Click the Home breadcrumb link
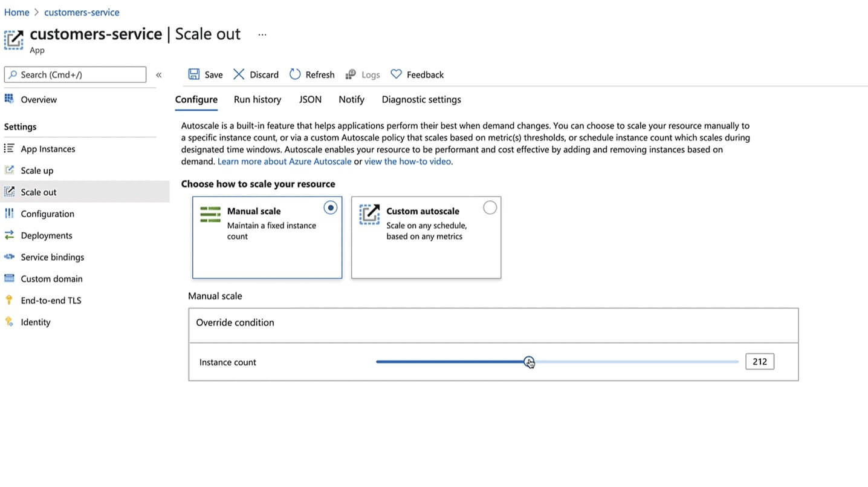The width and height of the screenshot is (868, 487). tap(16, 12)
